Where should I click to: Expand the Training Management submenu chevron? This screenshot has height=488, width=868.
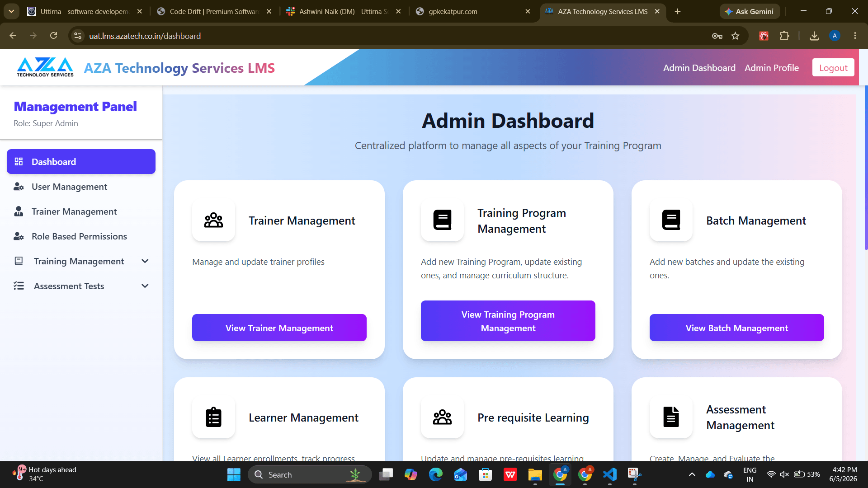[145, 261]
